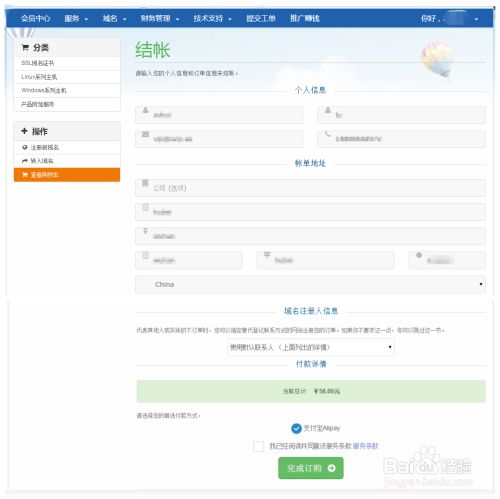
Task: Expand the 域名 dropdown in top nav
Action: [114, 18]
